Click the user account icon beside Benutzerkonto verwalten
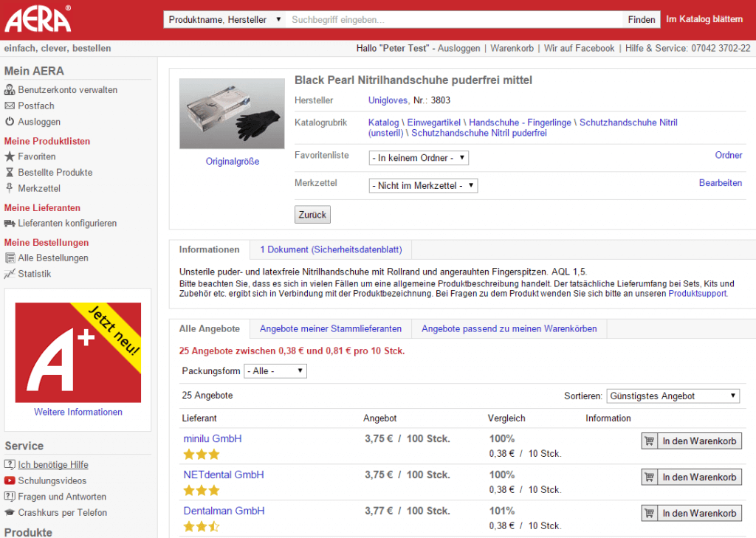 coord(10,90)
